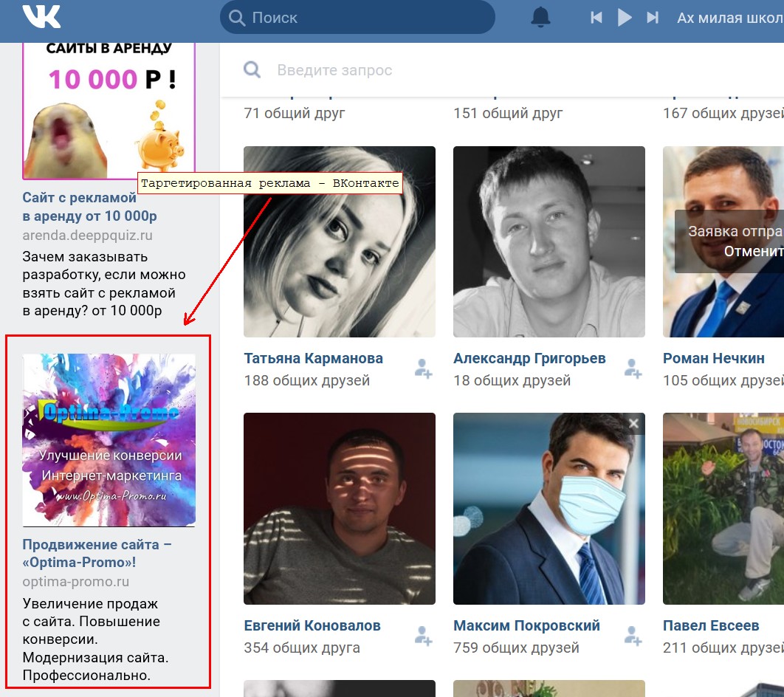Screen dimensions: 784x697
Task: Focus the top 'Поиск' search field
Action: [x=357, y=18]
